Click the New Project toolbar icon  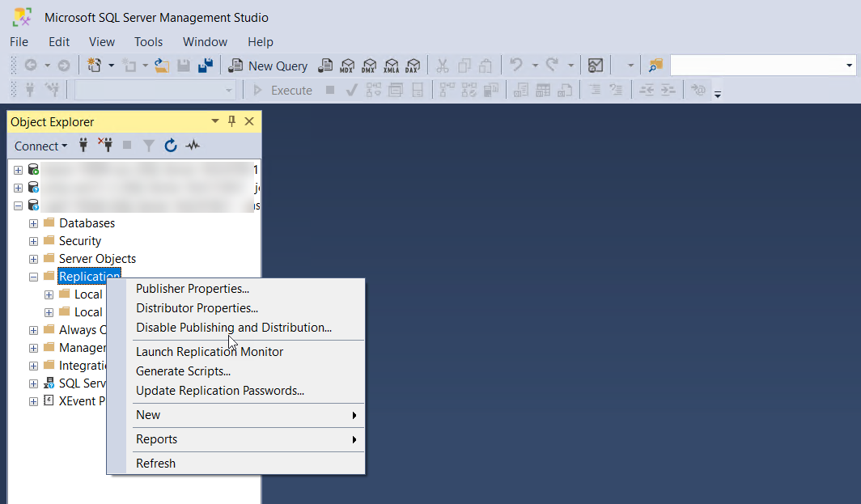[95, 66]
